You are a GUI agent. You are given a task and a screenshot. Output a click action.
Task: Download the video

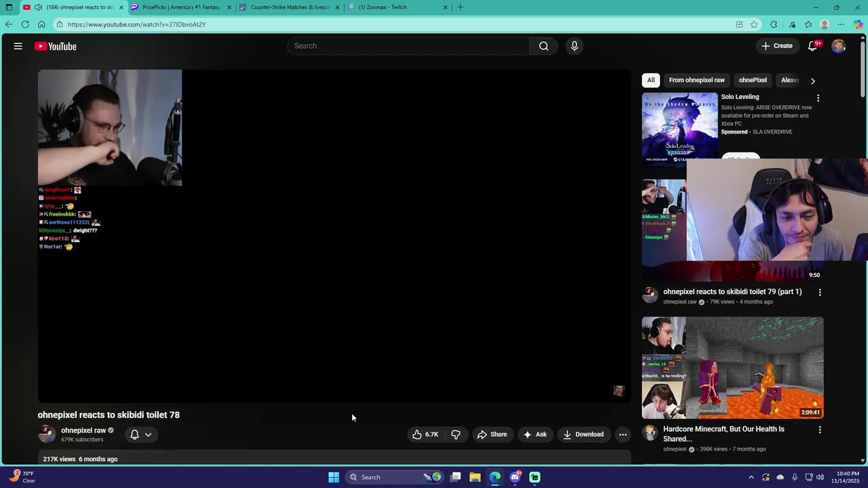pyautogui.click(x=583, y=434)
